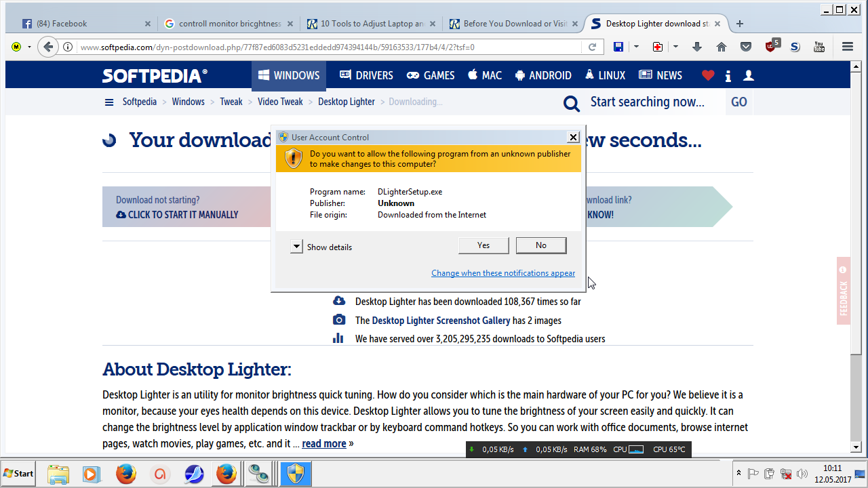Open the uBlock shield icon with badge 5
The height and width of the screenshot is (488, 868).
pyautogui.click(x=772, y=46)
